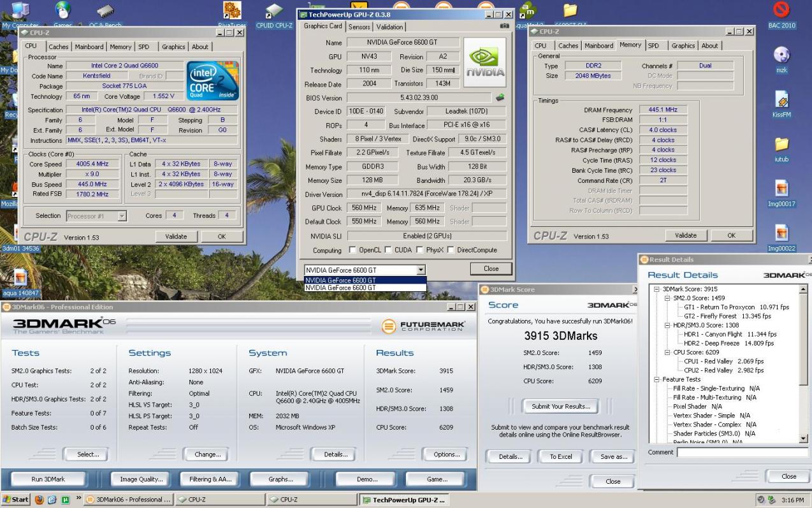Click Select button under Tests
Screen dimensions: 812x508
click(x=88, y=454)
